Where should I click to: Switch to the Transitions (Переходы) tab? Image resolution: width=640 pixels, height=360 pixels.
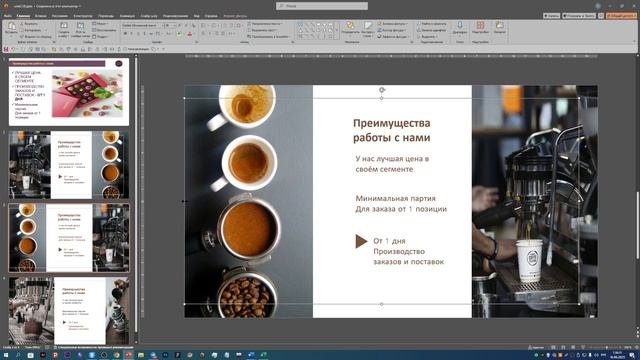pos(106,16)
